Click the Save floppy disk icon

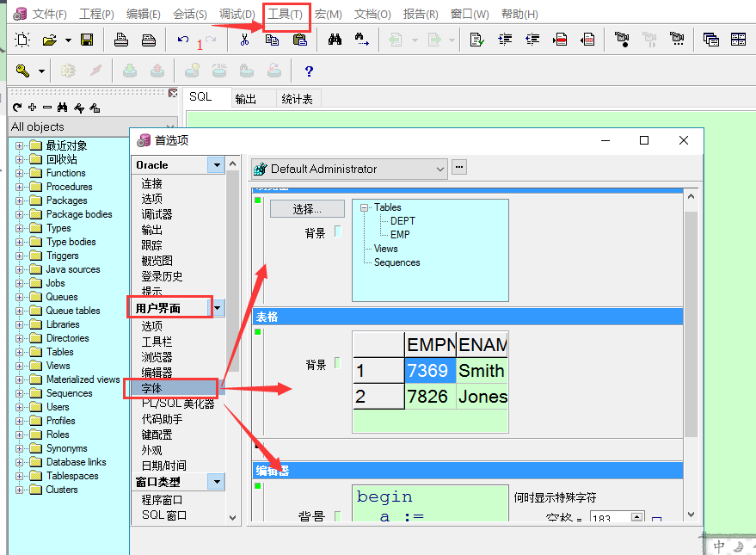point(87,40)
